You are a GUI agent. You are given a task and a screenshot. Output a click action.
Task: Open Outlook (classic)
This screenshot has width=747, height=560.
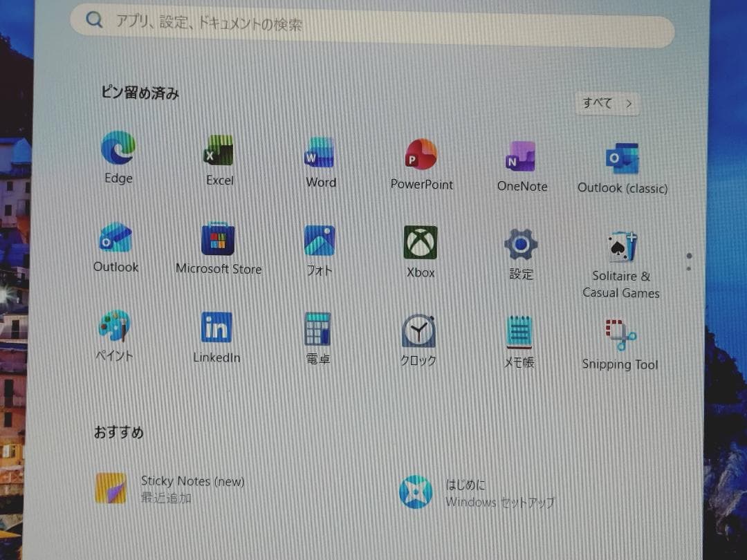(x=621, y=156)
